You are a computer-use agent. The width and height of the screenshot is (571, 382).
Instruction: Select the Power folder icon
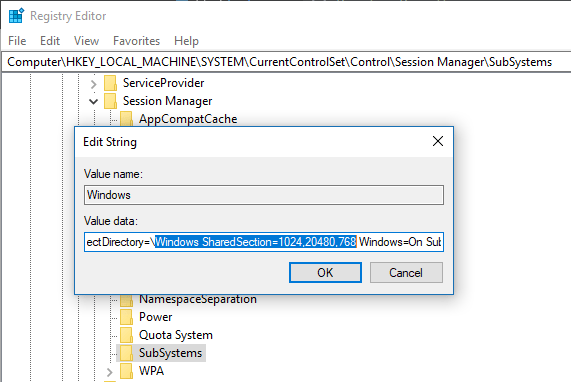(126, 317)
